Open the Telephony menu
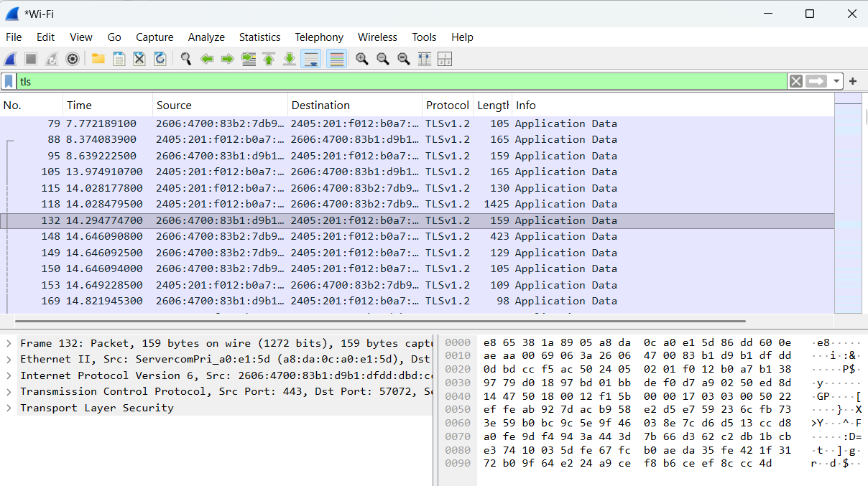The image size is (868, 486). tap(319, 37)
